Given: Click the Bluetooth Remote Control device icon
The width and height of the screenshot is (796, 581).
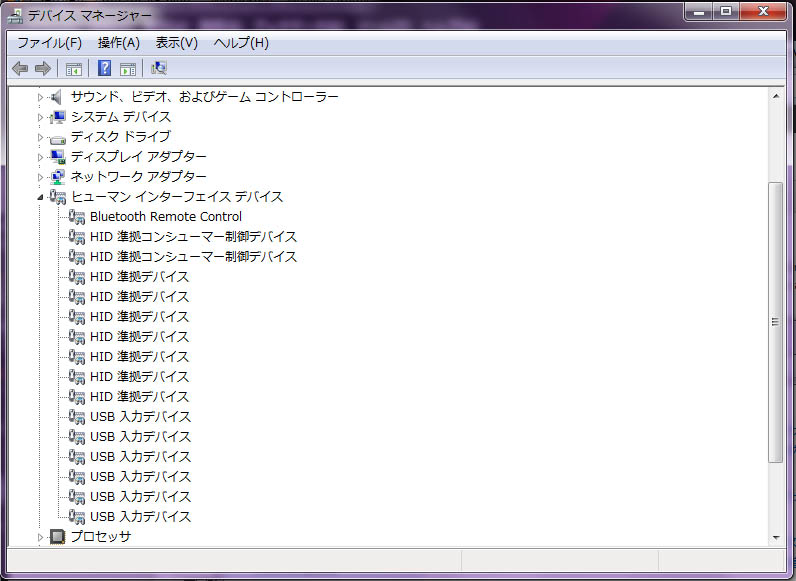Looking at the screenshot, I should [x=77, y=217].
